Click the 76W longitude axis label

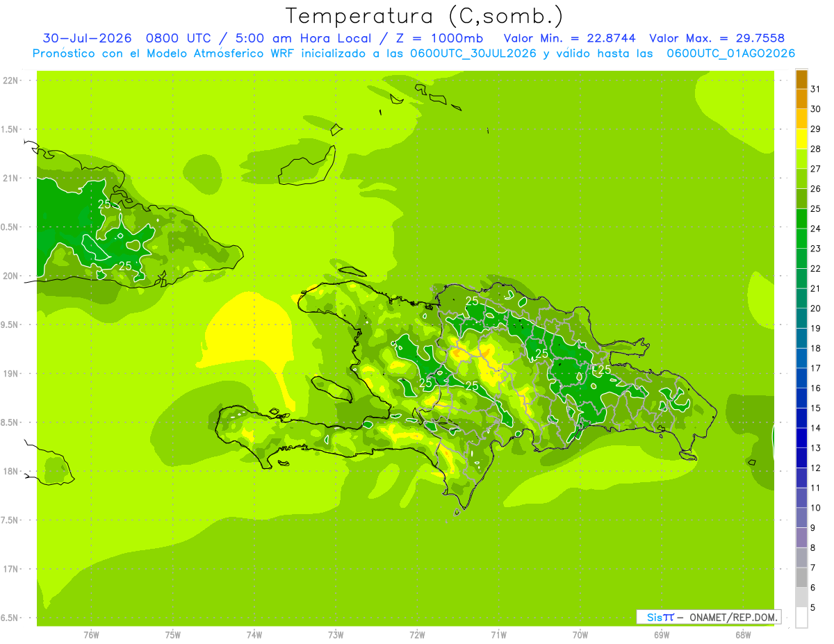(x=91, y=635)
